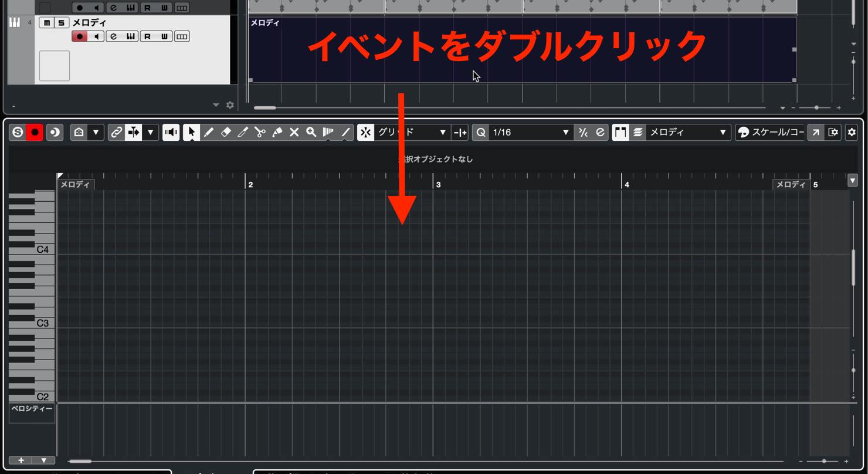Open editor in separate window arrow icon
The width and height of the screenshot is (868, 474).
click(x=815, y=133)
